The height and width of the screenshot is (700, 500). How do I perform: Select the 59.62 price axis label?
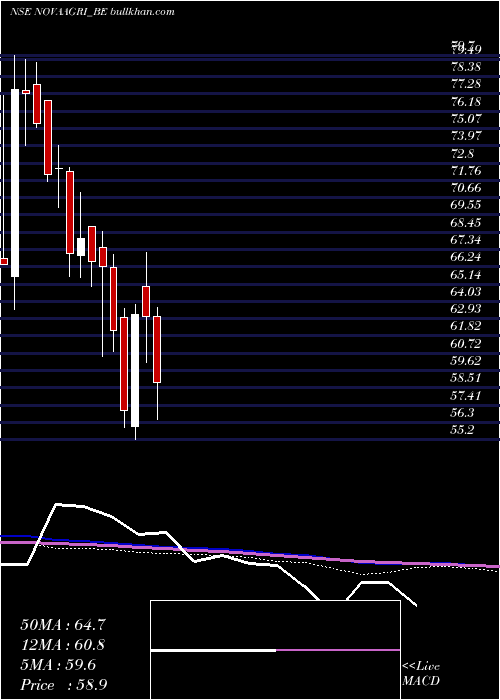tap(466, 361)
